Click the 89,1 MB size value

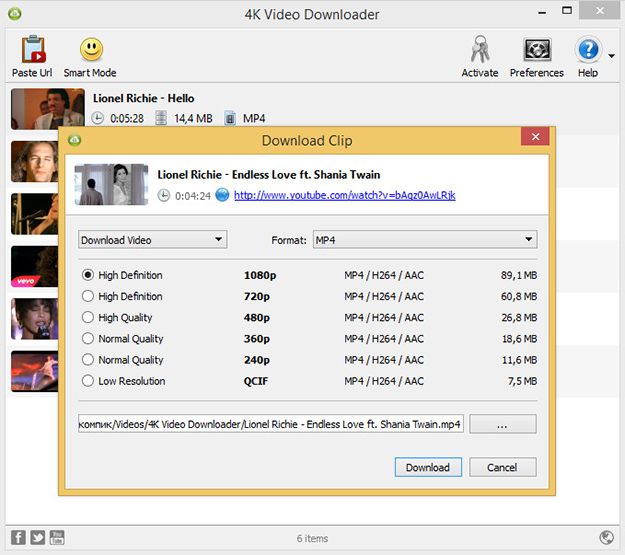519,275
